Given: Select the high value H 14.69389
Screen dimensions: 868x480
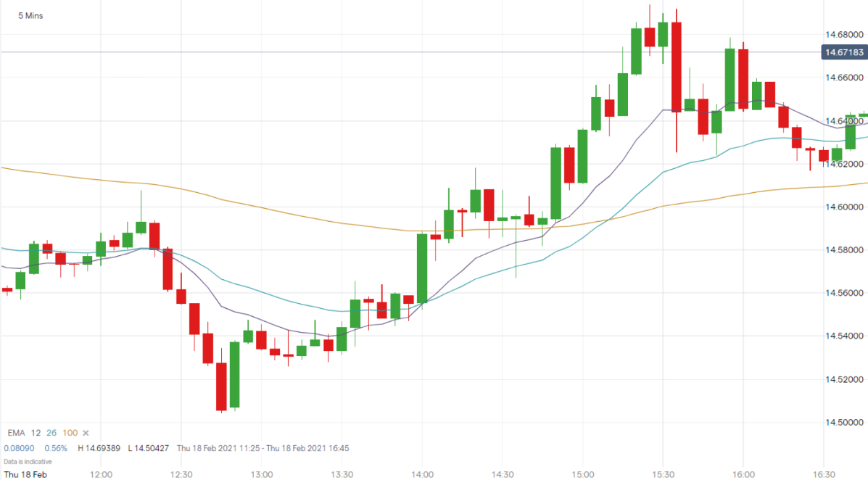Looking at the screenshot, I should [x=99, y=448].
